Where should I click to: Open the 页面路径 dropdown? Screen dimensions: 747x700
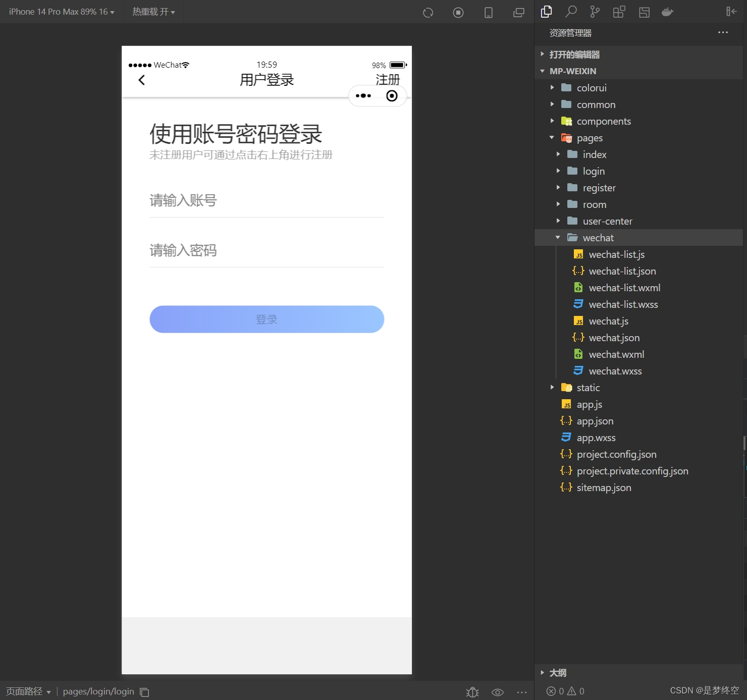28,691
